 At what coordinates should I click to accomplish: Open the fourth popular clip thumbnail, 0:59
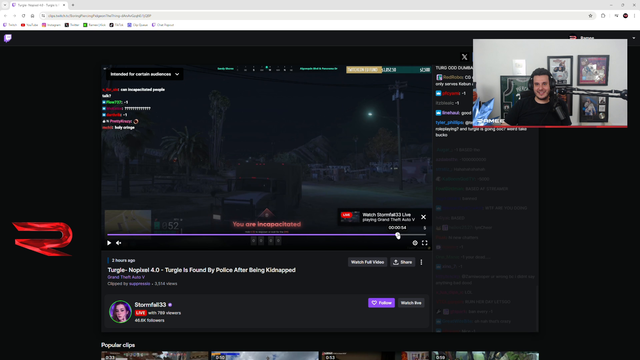[x=485, y=356]
